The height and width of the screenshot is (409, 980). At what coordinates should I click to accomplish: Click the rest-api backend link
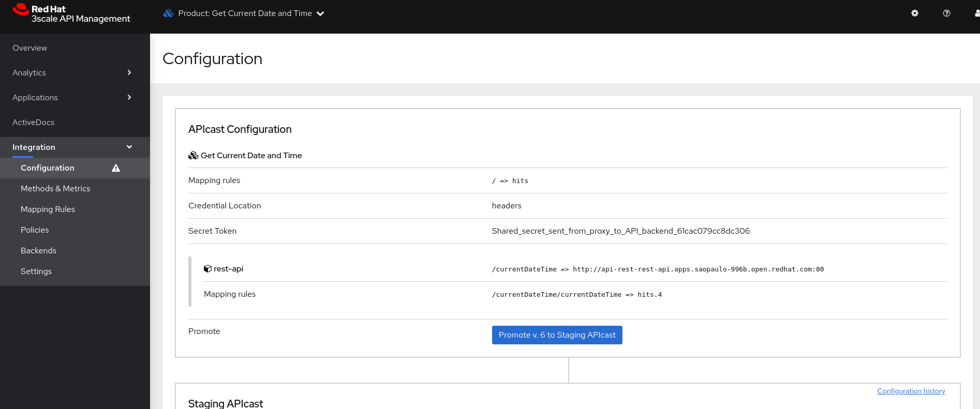228,269
